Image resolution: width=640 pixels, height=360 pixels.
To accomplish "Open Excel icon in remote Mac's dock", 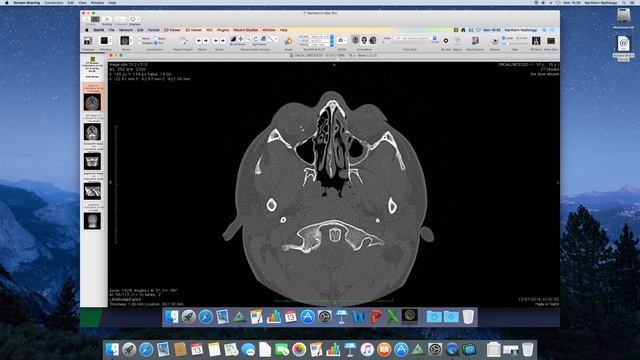I will coord(393,317).
